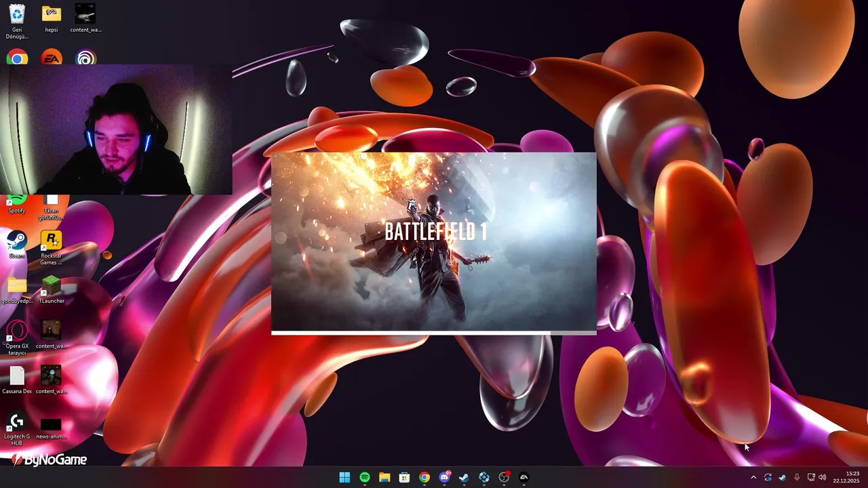This screenshot has height=488, width=868.
Task: Expand the hidden system tray icons chevron
Action: tap(753, 477)
